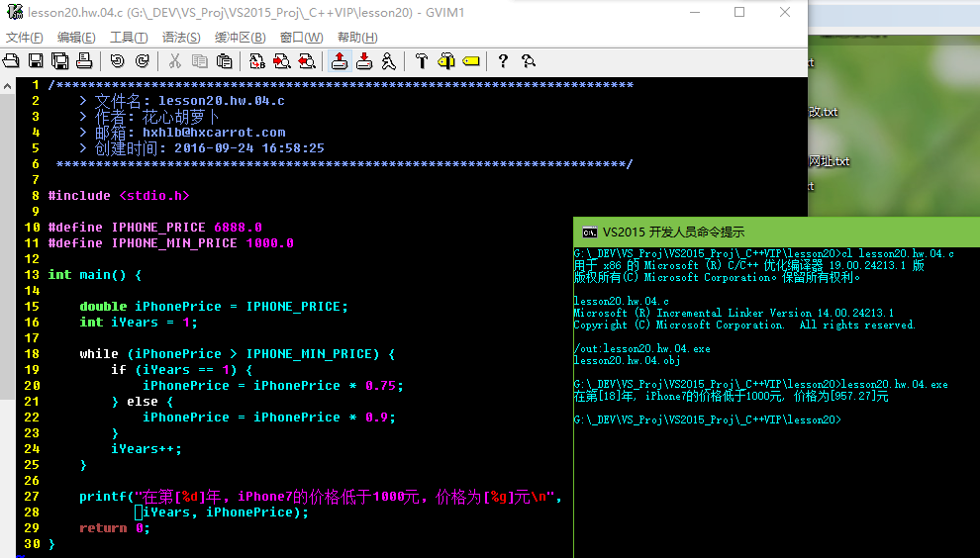The height and width of the screenshot is (558, 980).
Task: Click the Save All files icon
Action: click(x=60, y=61)
